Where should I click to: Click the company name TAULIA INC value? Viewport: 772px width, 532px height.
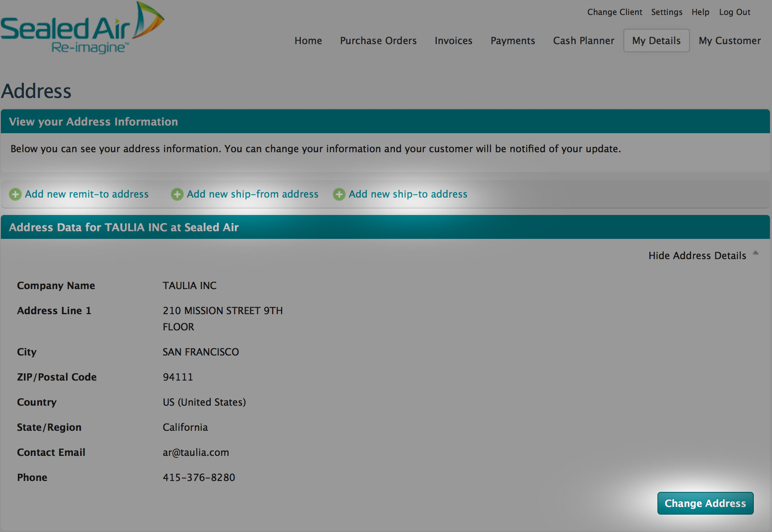[189, 285]
